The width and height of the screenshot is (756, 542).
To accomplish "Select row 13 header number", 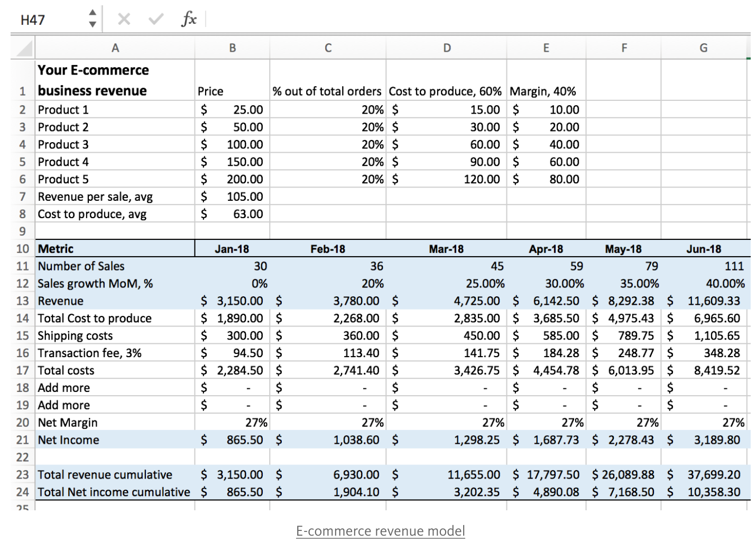I will click(23, 301).
